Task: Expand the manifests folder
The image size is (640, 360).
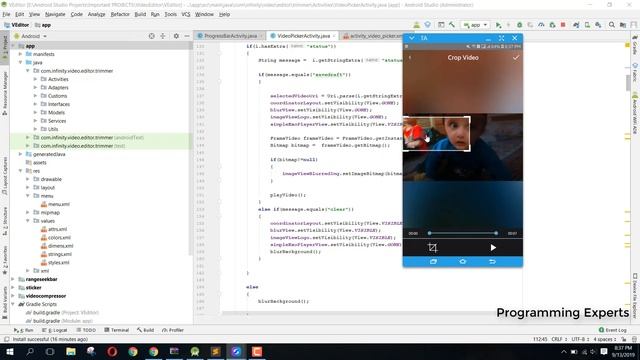Action: (x=20, y=54)
